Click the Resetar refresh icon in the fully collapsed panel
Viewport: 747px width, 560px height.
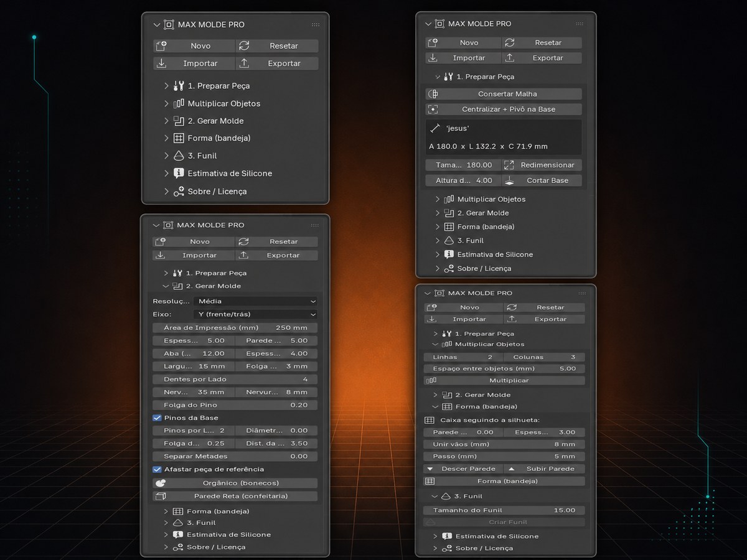(244, 45)
